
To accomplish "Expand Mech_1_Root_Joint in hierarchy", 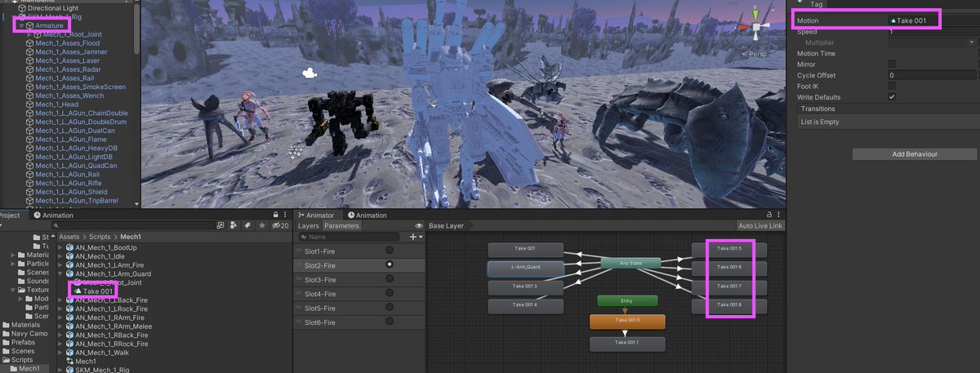I will point(29,34).
